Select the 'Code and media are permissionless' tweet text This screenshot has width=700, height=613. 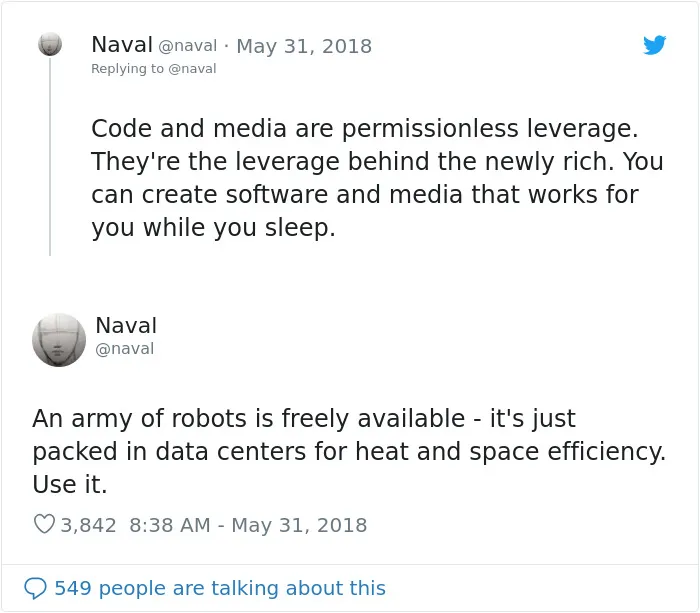377,178
